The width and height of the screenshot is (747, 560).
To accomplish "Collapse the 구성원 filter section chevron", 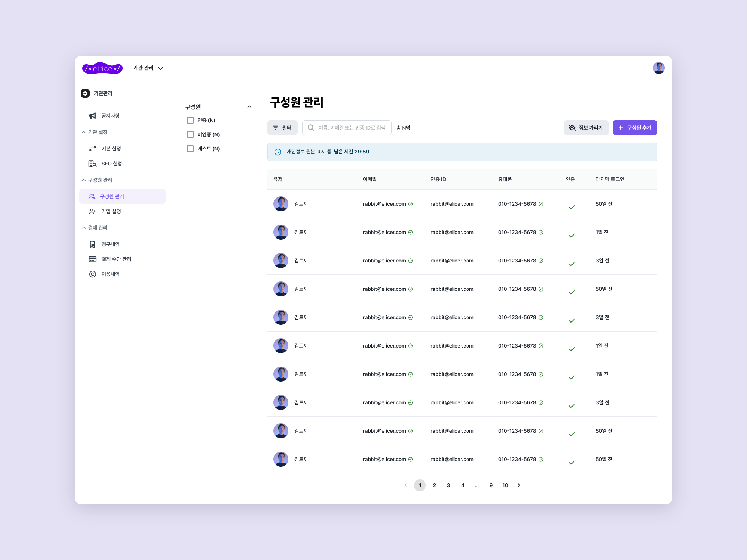I will [x=249, y=107].
